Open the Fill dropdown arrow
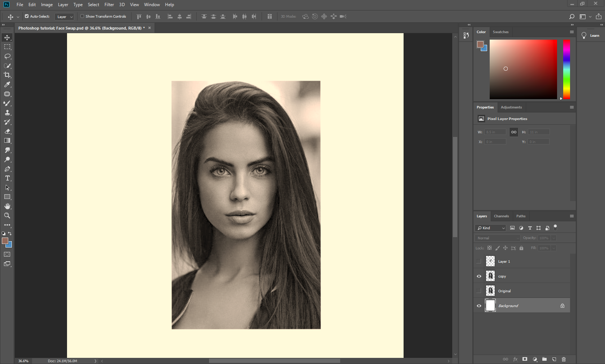This screenshot has width=605, height=364. point(554,248)
